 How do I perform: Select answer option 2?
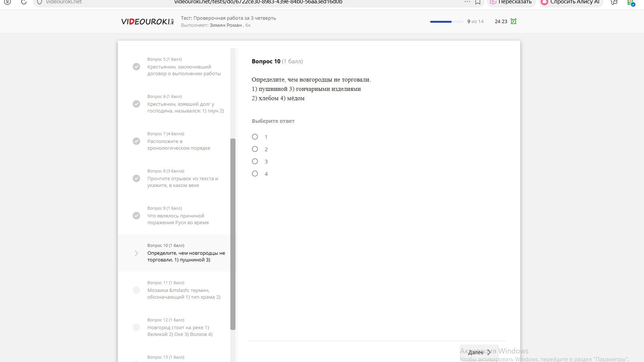255,149
